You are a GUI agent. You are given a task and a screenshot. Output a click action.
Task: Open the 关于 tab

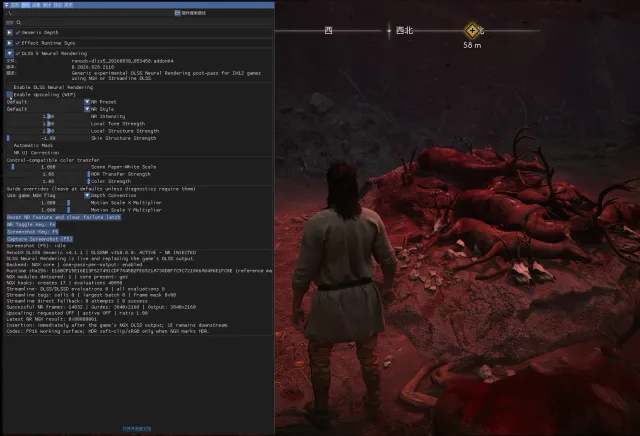[68, 5]
